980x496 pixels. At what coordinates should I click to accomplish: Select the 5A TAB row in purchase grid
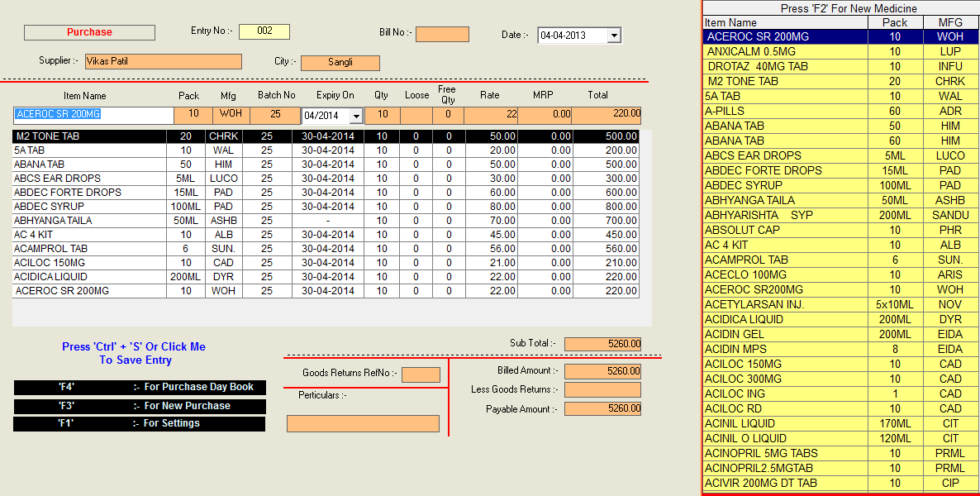[326, 150]
